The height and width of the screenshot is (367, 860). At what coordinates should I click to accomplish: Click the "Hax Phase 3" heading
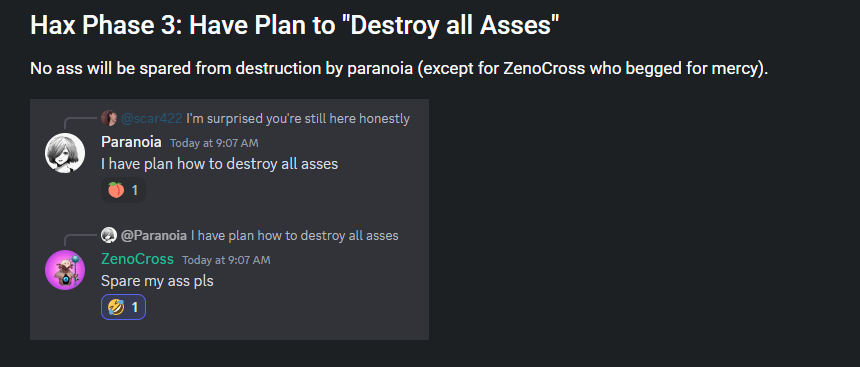pos(295,25)
